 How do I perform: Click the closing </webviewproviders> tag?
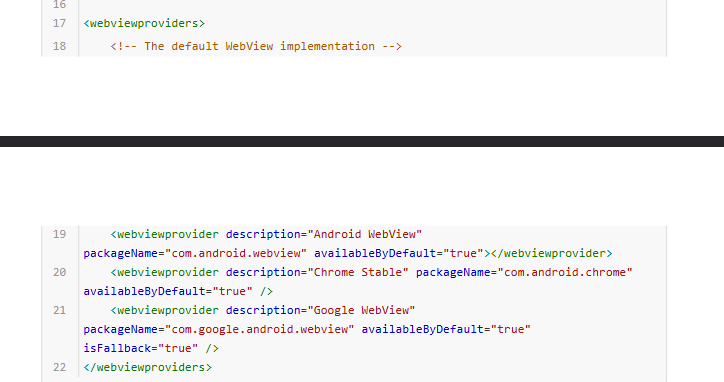click(148, 367)
